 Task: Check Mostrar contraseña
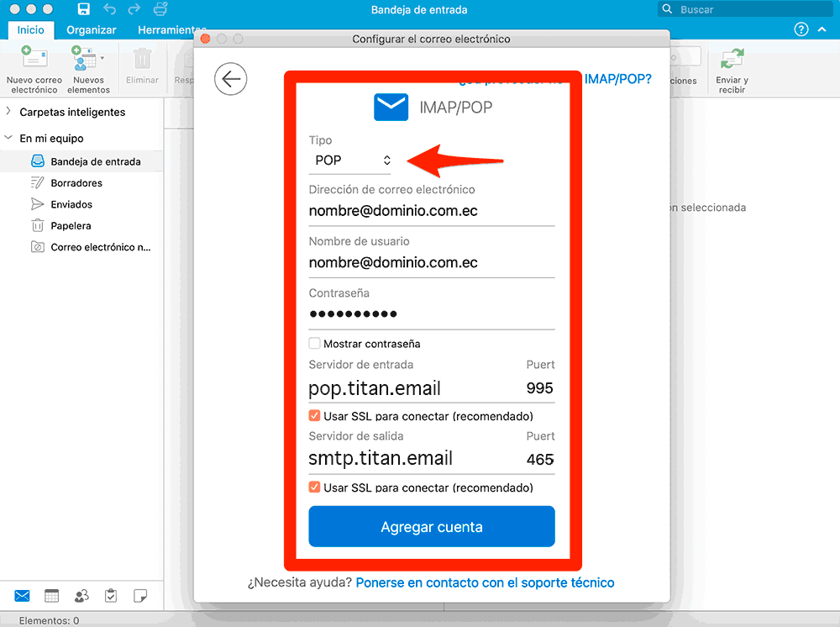(314, 343)
